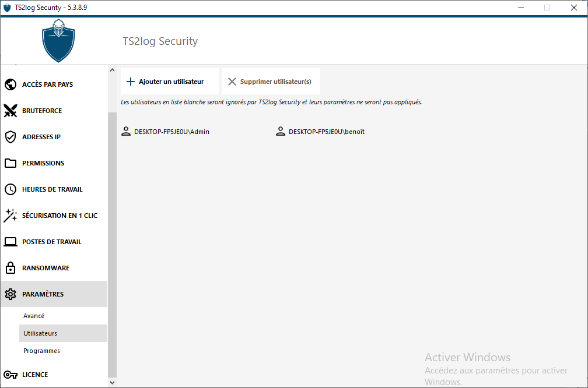Click the clock icon for Heures de travail
Screen dimensions: 588x388
pos(10,189)
